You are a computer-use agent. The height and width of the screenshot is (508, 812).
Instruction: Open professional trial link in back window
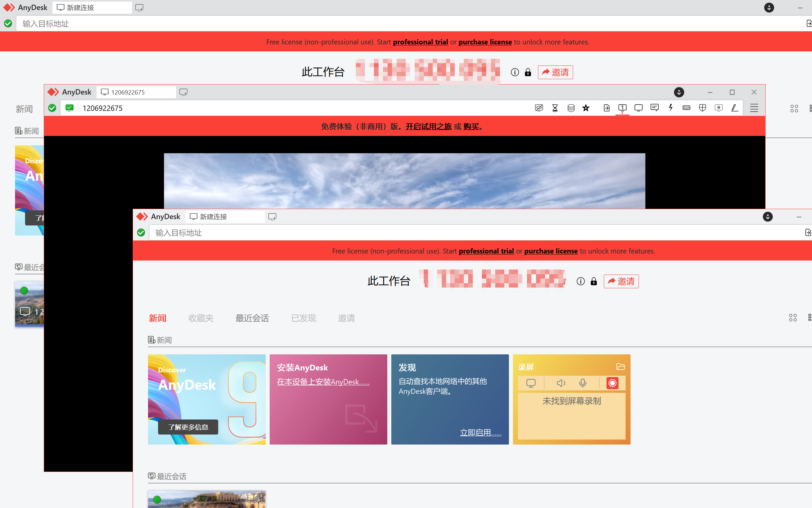(x=420, y=42)
